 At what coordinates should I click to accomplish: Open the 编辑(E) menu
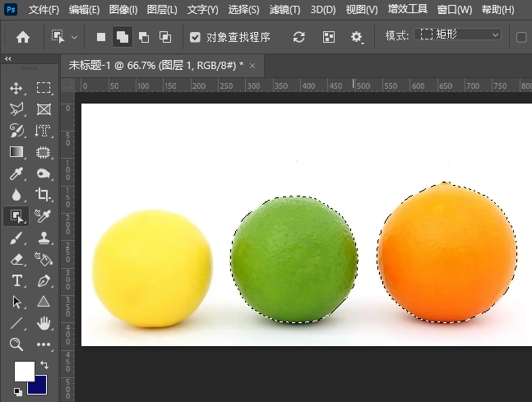click(x=84, y=10)
